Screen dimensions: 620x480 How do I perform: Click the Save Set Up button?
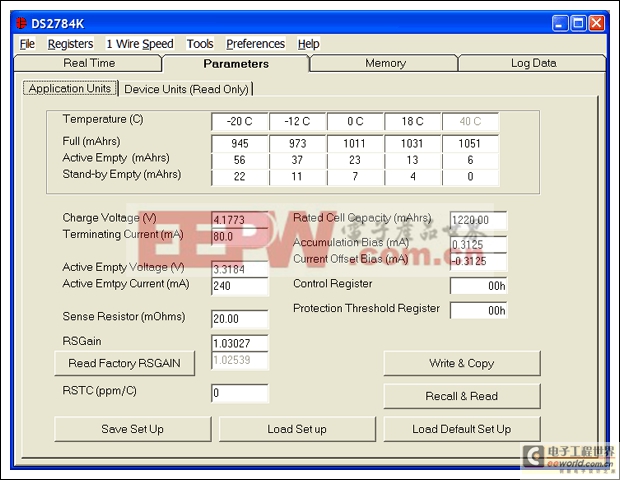click(x=132, y=429)
